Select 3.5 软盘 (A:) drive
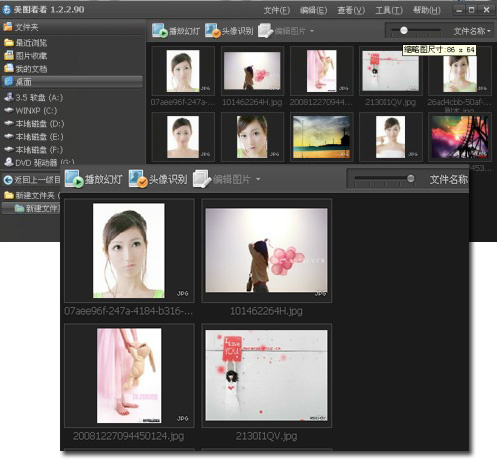 [33, 97]
